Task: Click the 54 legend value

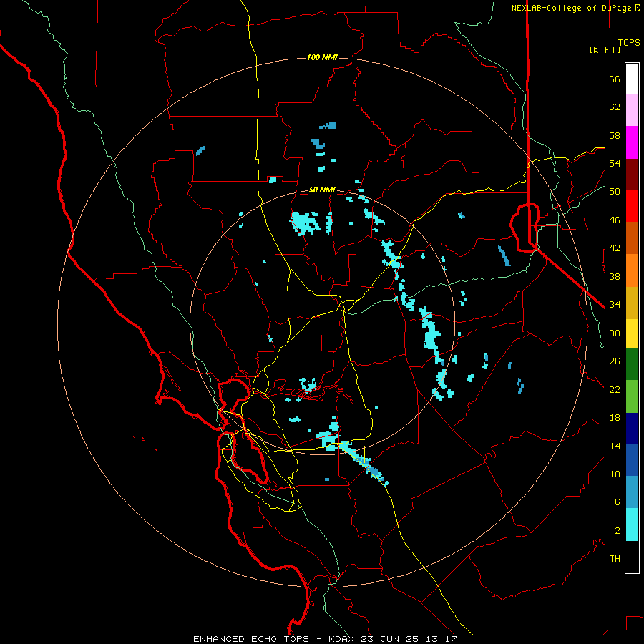Action: [x=615, y=163]
